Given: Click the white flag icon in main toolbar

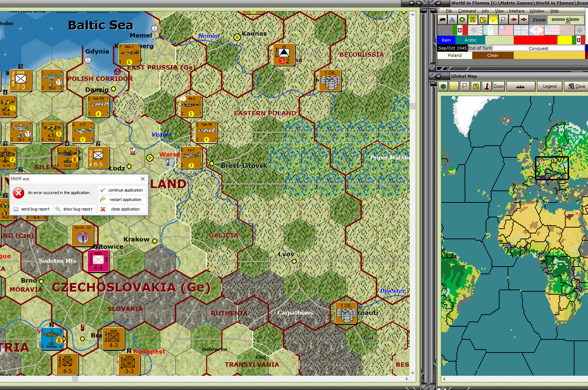Looking at the screenshot, I should coord(503,20).
